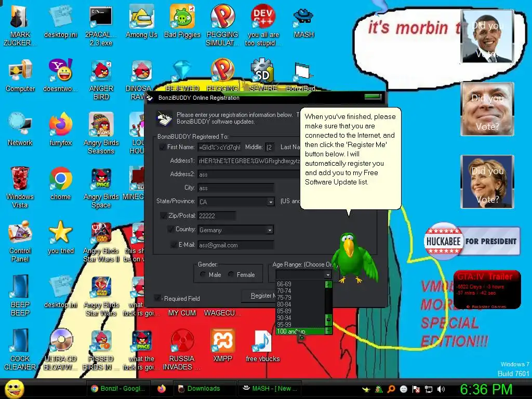Choose the Female gender radio button
This screenshot has width=532, height=399.
231,274
